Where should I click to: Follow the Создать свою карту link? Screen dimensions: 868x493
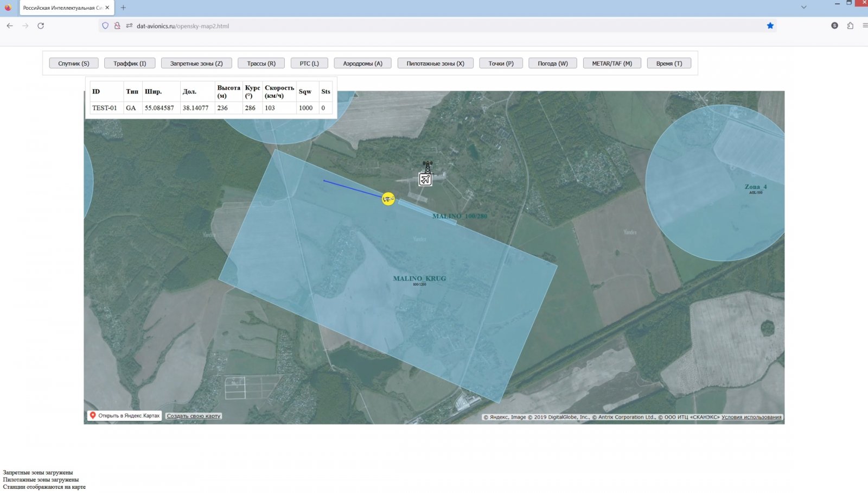194,416
